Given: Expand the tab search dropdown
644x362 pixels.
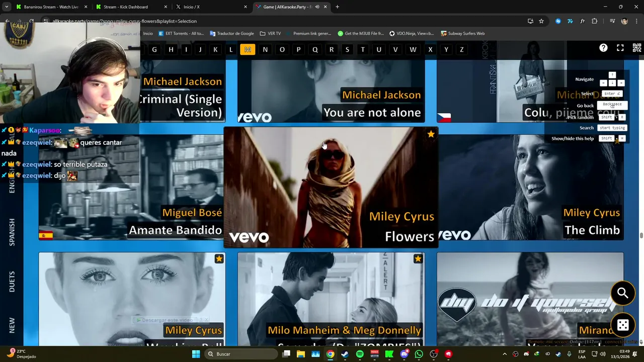Looking at the screenshot, I should coord(6,7).
